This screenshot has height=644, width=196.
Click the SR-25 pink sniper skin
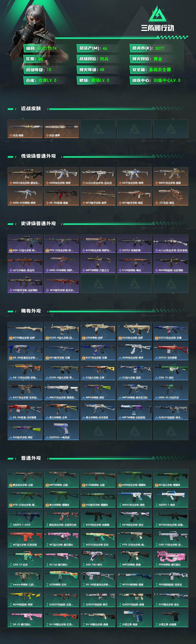[x=25, y=618]
